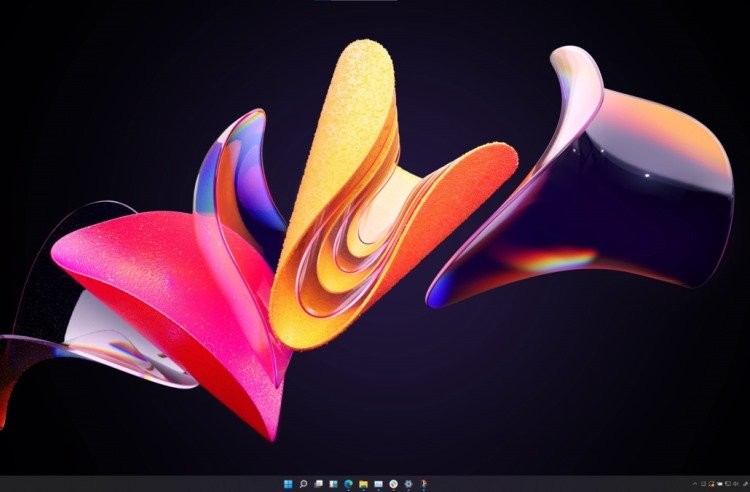Open the Mail app on the taskbar
Screen dimensions: 750x492
(378, 484)
